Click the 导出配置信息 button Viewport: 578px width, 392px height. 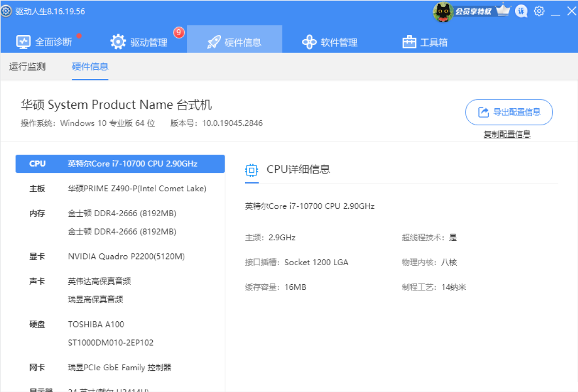(x=509, y=112)
